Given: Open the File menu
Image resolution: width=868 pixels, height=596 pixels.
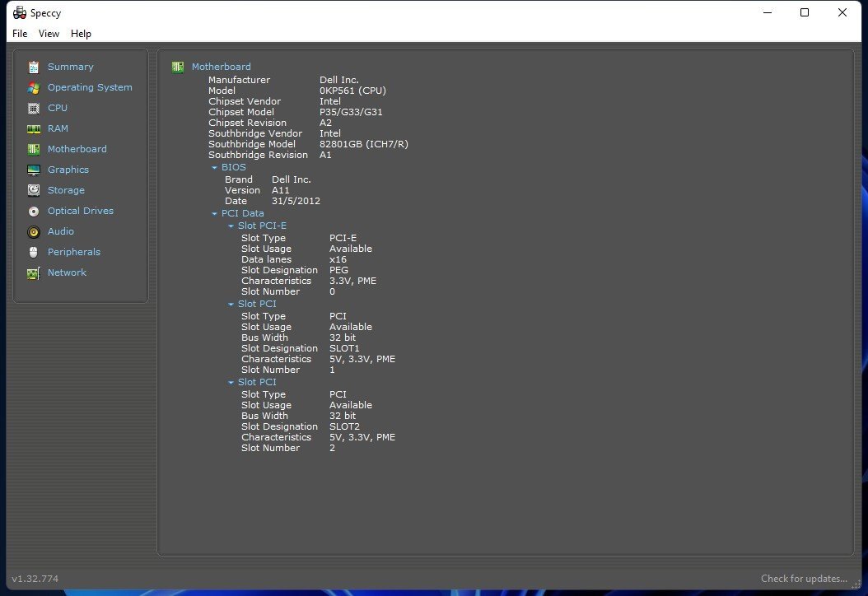Looking at the screenshot, I should (x=20, y=33).
